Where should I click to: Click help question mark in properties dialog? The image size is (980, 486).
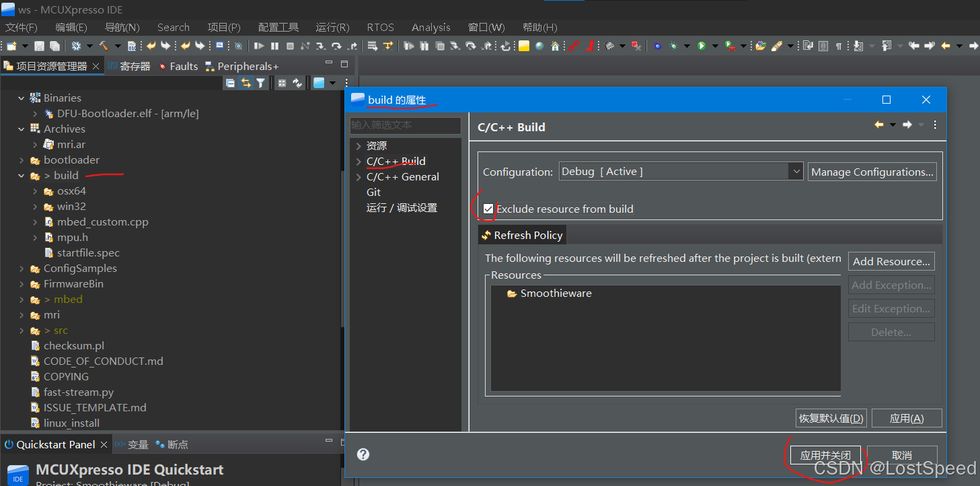pyautogui.click(x=363, y=454)
